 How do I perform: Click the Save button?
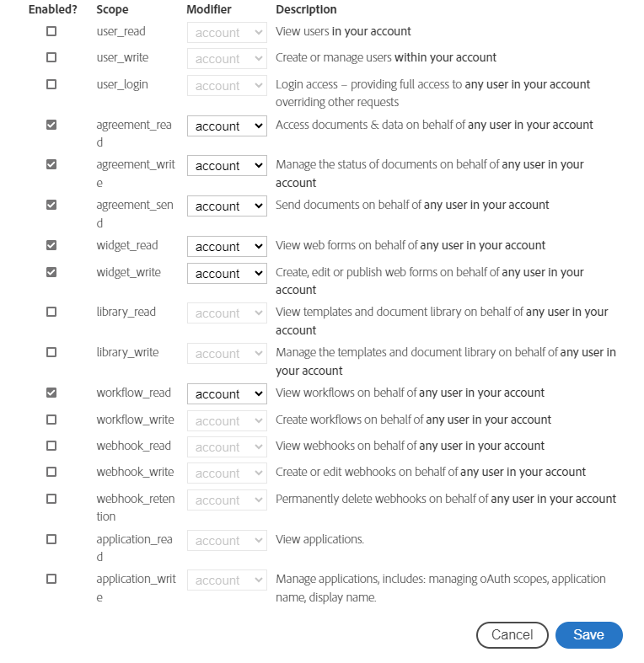tap(589, 635)
